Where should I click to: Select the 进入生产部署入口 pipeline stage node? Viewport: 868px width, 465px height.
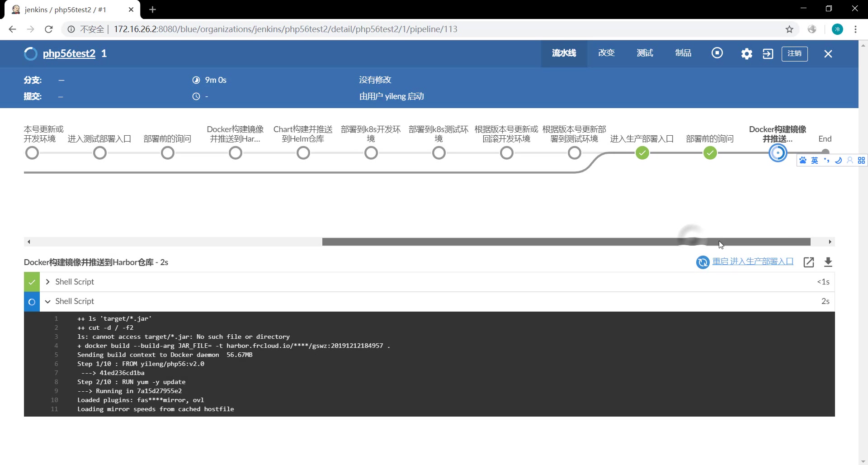pos(642,153)
